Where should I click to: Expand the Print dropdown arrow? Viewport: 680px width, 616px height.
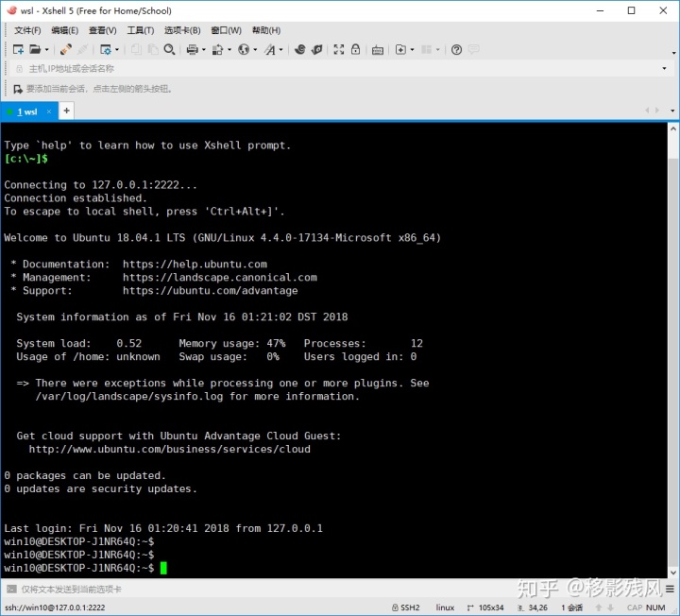point(203,50)
